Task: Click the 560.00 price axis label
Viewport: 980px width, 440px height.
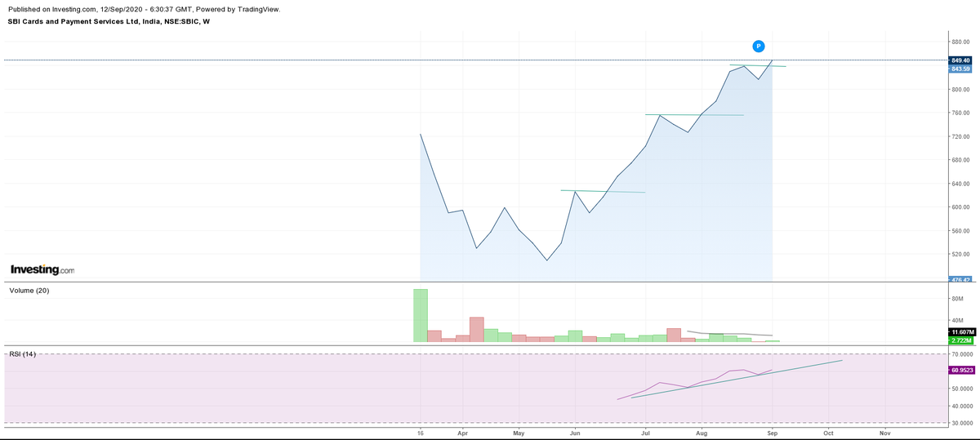Action: [960, 231]
